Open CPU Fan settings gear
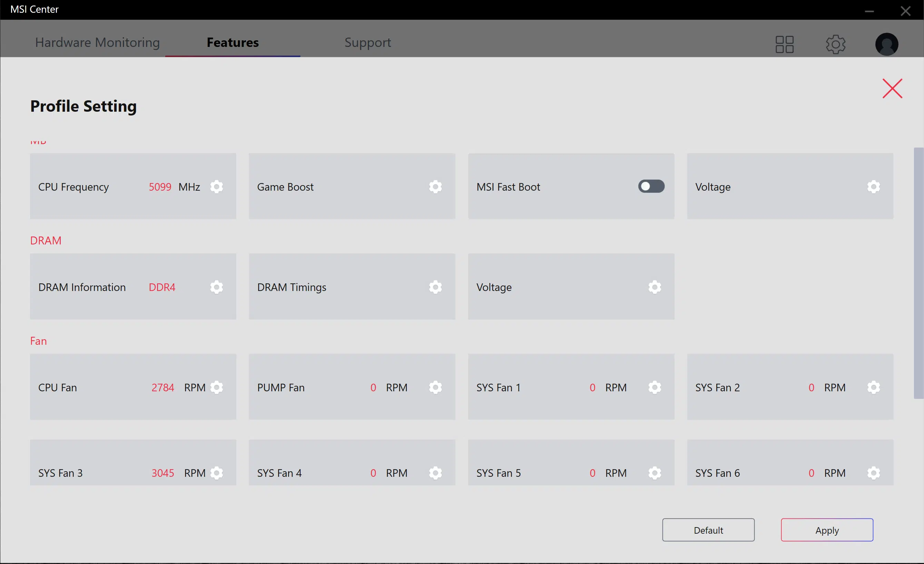The width and height of the screenshot is (924, 564). point(216,387)
